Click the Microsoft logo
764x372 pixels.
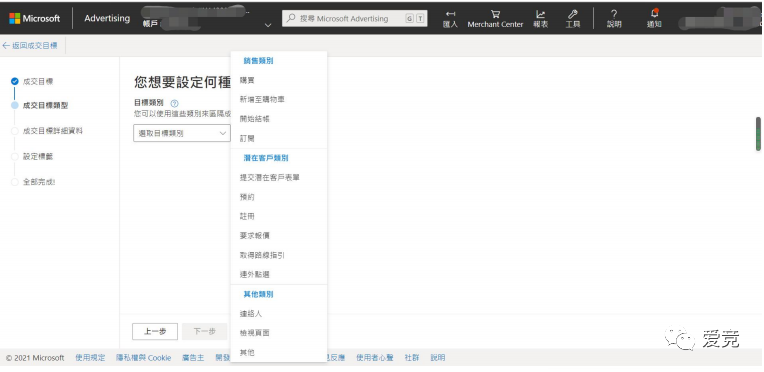(35, 19)
